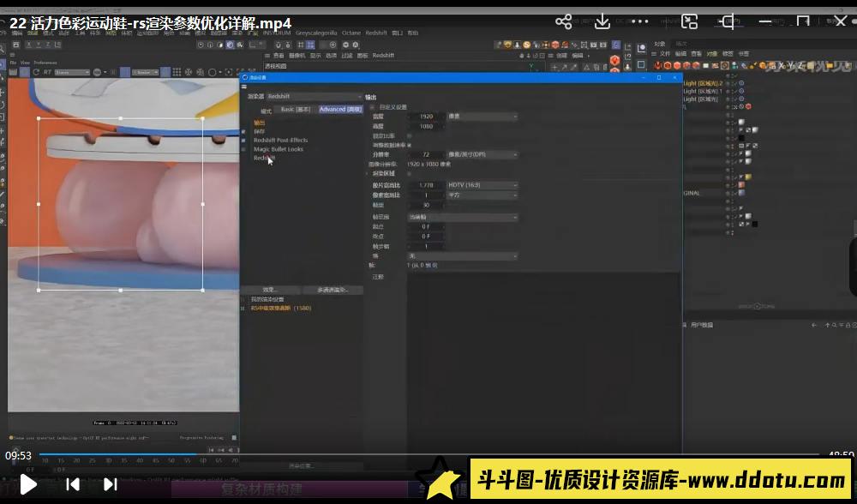Open Redshift menu in main menu bar

pos(376,33)
